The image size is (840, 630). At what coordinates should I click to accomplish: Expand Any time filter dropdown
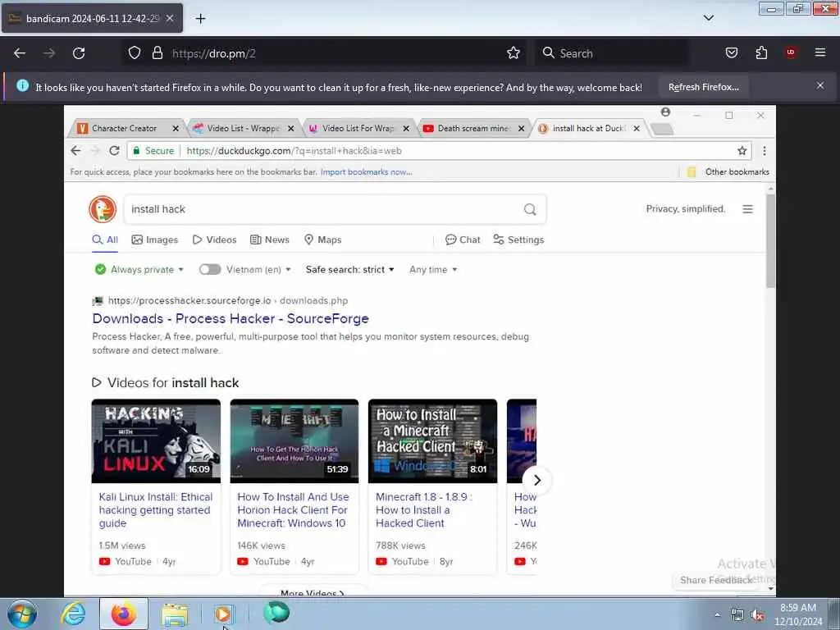coord(433,269)
